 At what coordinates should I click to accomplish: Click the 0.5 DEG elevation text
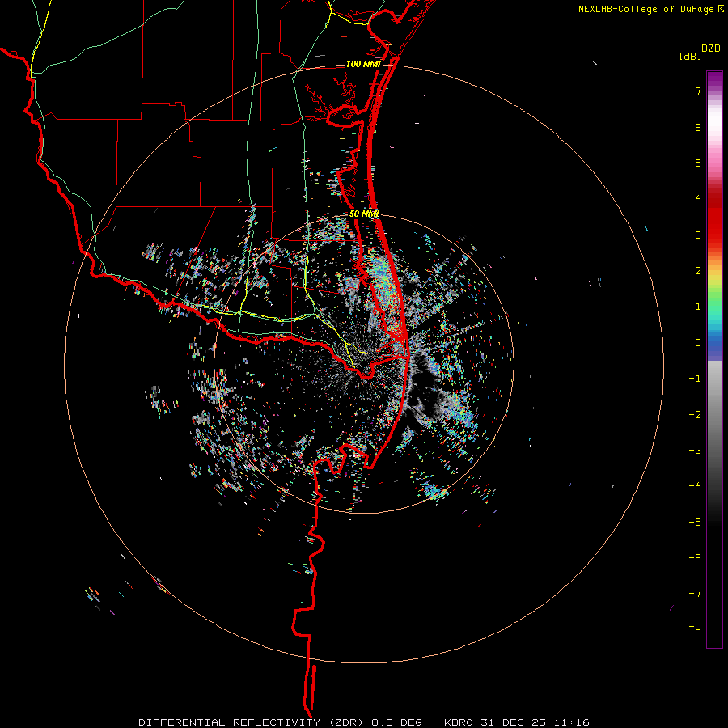397,722
